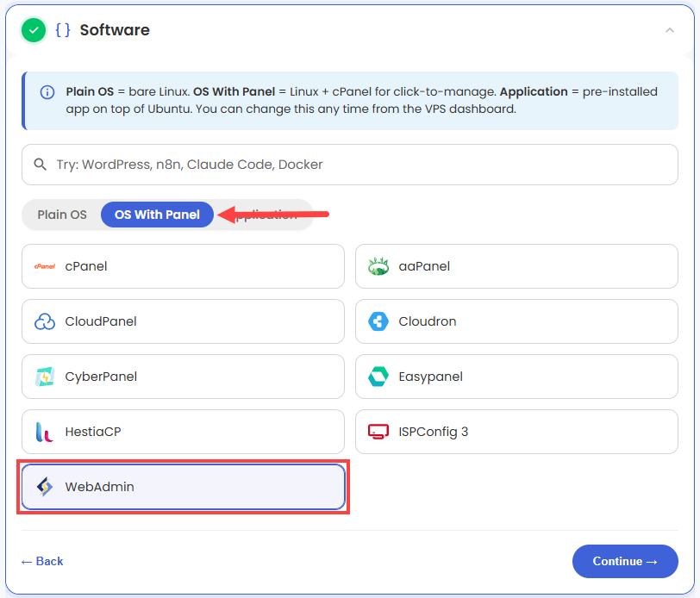Switch to the Plain OS tab
The image size is (700, 598).
(62, 215)
